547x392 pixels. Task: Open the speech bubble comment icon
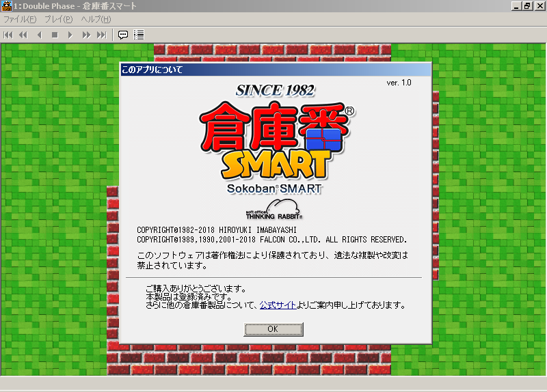(x=123, y=34)
